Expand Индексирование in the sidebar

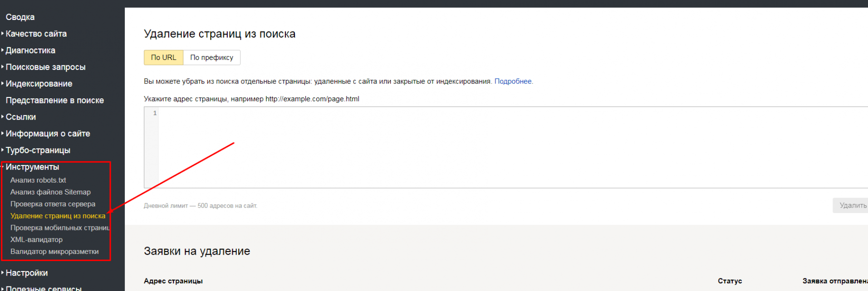39,84
